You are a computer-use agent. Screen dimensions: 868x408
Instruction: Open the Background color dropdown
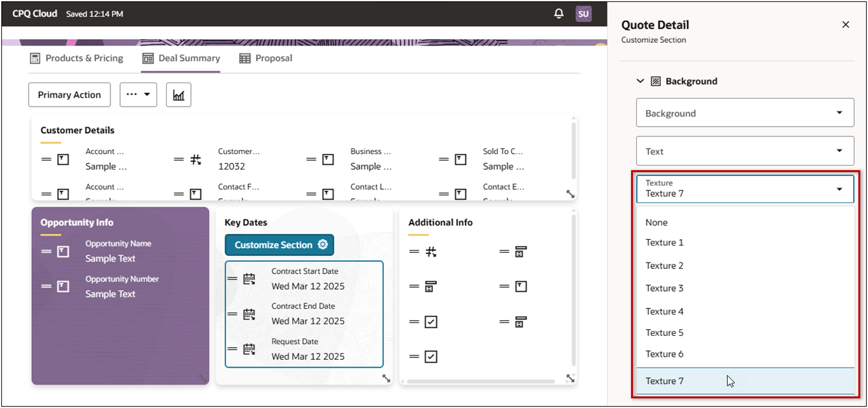pos(745,113)
